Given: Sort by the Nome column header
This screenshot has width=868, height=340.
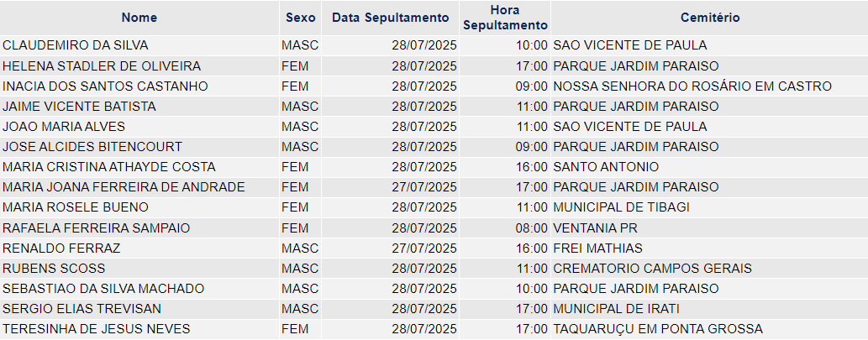Looking at the screenshot, I should coord(139,18).
